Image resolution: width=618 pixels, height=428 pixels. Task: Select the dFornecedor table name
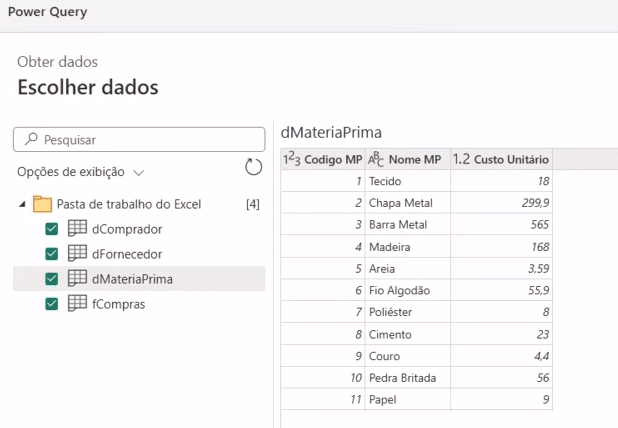tap(127, 254)
